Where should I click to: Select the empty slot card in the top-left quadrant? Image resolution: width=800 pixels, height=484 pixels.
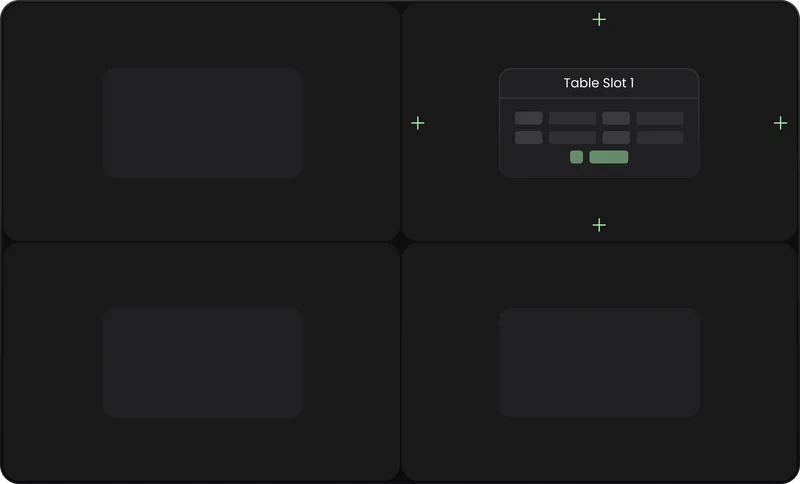tap(203, 123)
